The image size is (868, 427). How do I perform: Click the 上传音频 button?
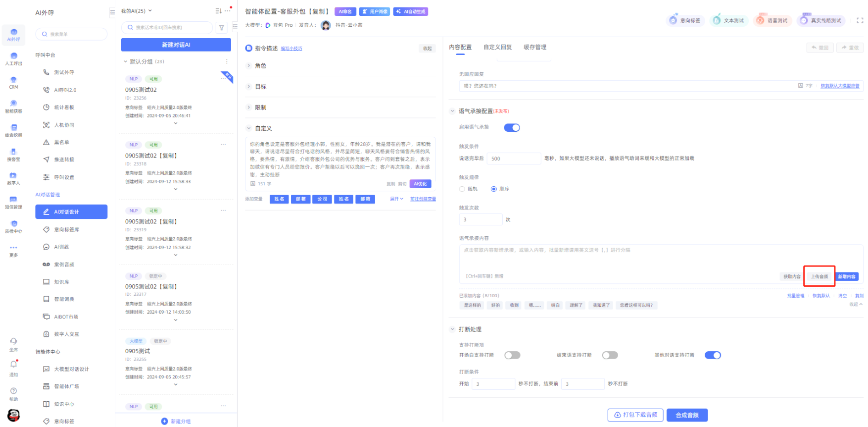820,276
